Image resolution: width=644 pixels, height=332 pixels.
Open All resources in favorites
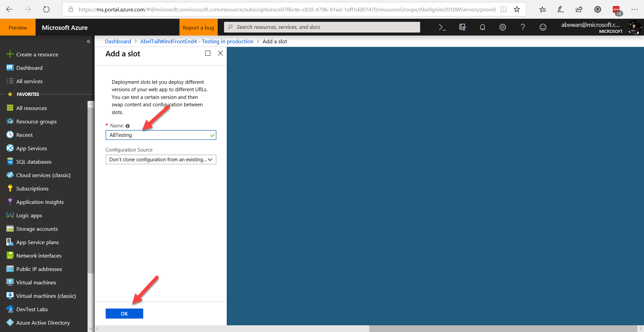[x=32, y=108]
